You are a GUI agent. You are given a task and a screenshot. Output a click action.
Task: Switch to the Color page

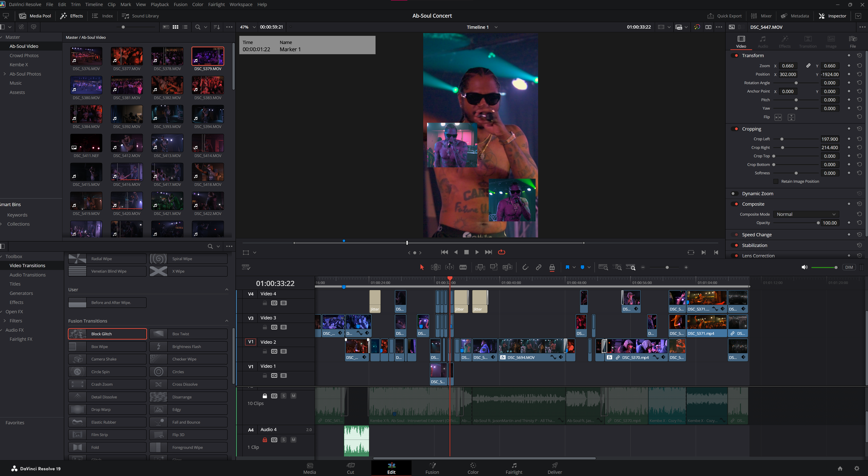coord(473,468)
